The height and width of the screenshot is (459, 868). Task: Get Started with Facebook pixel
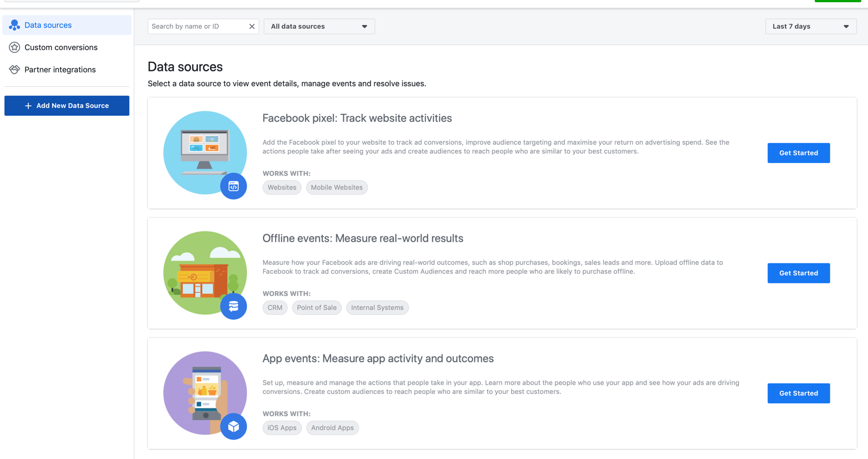pos(799,153)
